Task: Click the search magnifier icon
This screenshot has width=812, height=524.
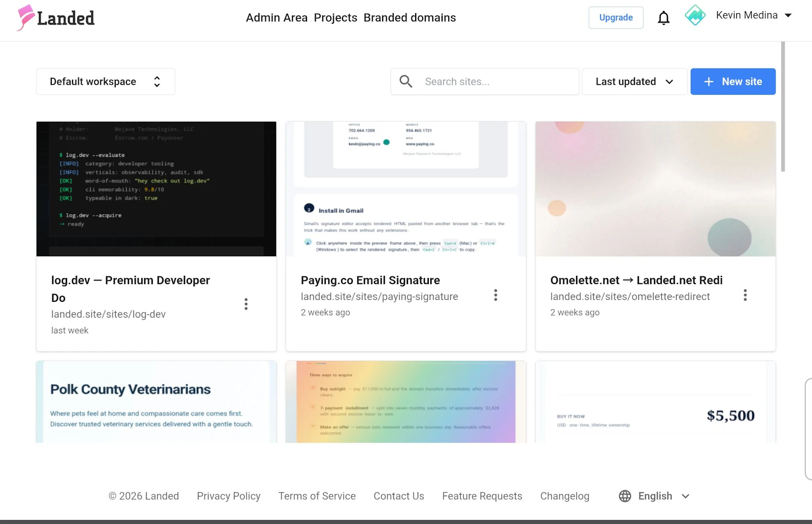Action: click(x=406, y=81)
